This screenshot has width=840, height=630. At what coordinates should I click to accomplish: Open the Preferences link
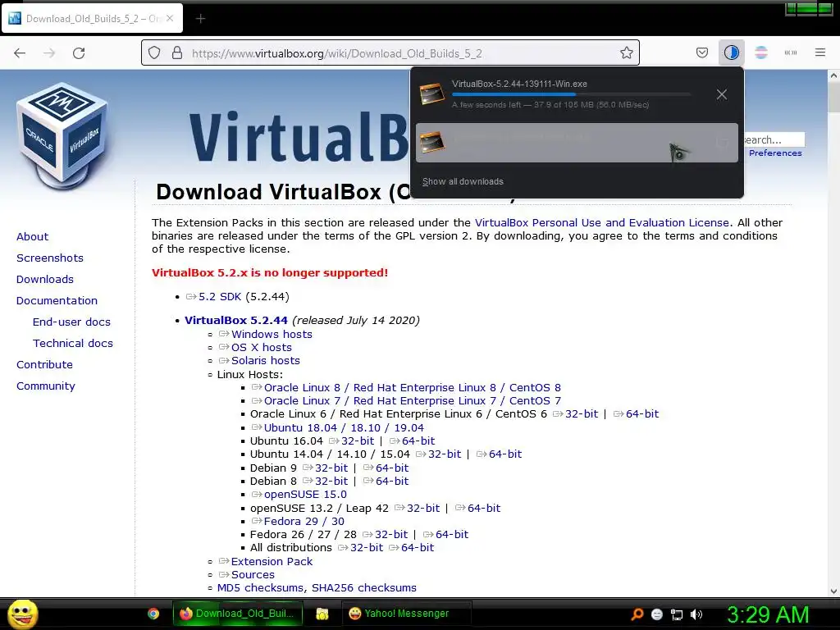click(775, 153)
